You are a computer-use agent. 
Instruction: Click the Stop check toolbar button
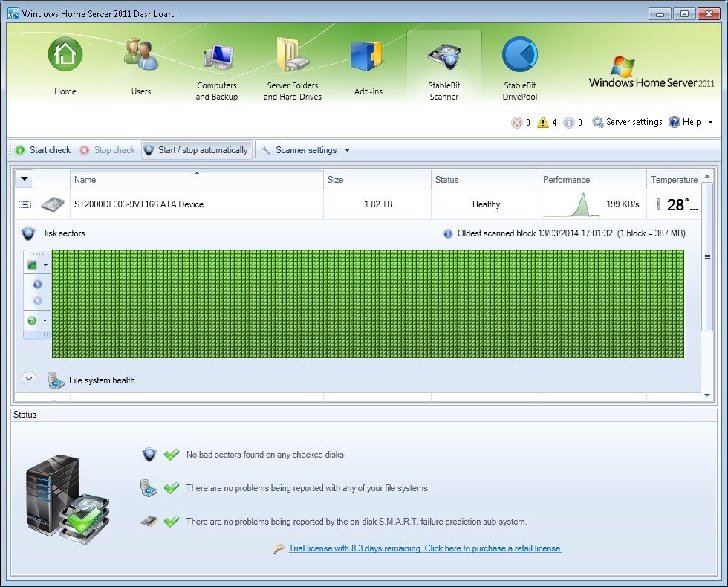107,150
